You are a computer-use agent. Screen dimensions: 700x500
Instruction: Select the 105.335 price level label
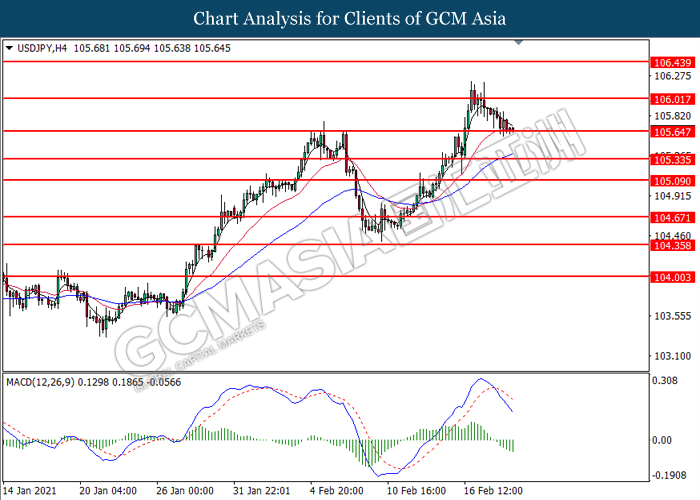click(672, 160)
